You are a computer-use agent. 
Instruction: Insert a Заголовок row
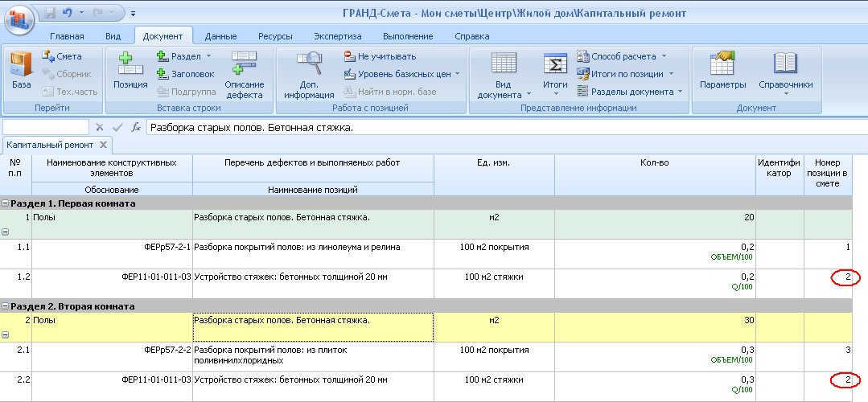(x=186, y=74)
